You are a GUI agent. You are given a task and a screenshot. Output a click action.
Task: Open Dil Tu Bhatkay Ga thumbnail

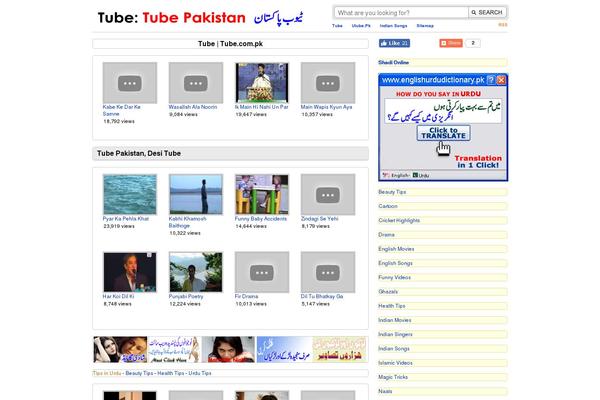(x=328, y=272)
